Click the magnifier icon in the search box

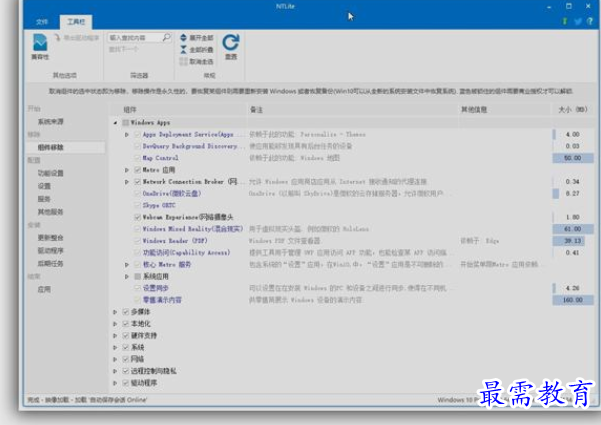tap(166, 37)
